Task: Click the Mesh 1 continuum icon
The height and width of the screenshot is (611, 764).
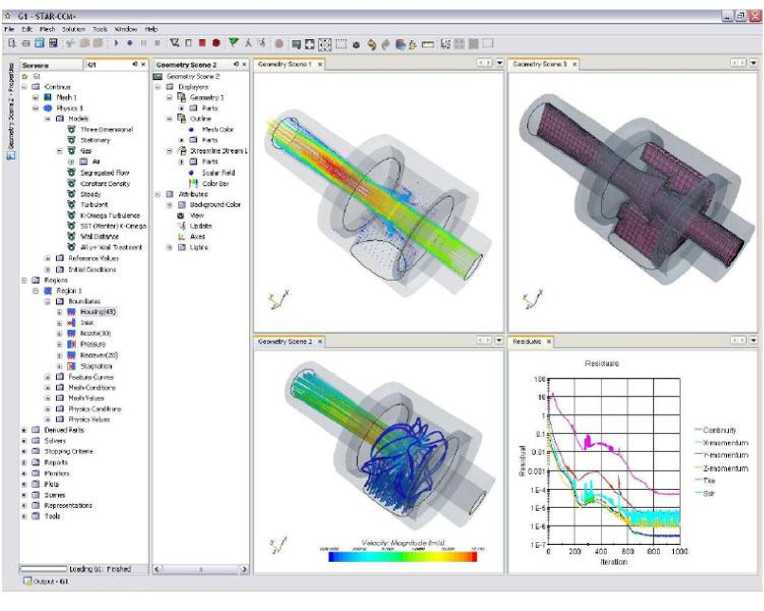Action: click(48, 97)
